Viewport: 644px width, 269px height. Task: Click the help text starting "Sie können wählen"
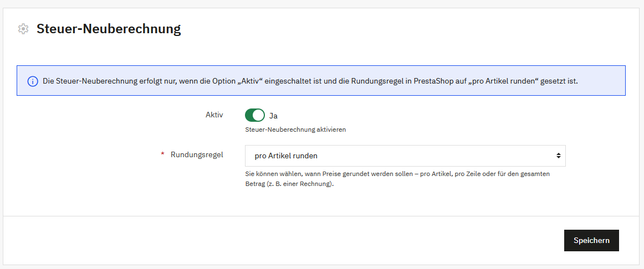click(x=397, y=174)
